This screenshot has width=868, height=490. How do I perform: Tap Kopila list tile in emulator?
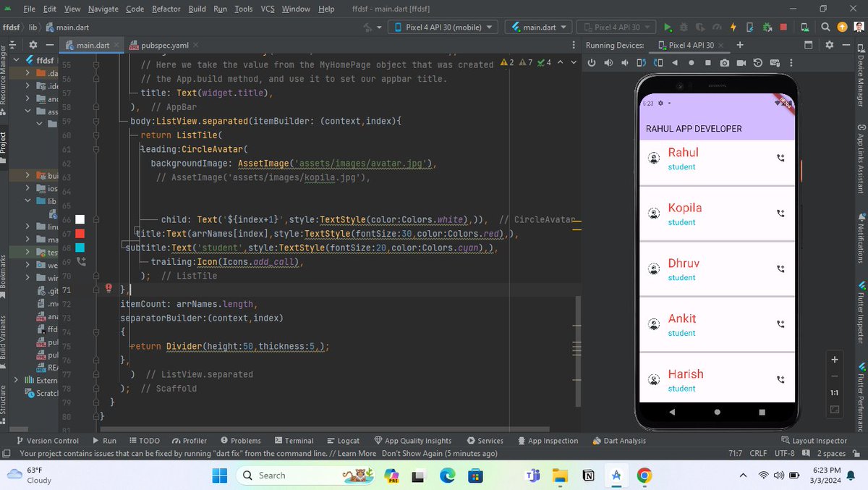pyautogui.click(x=717, y=214)
